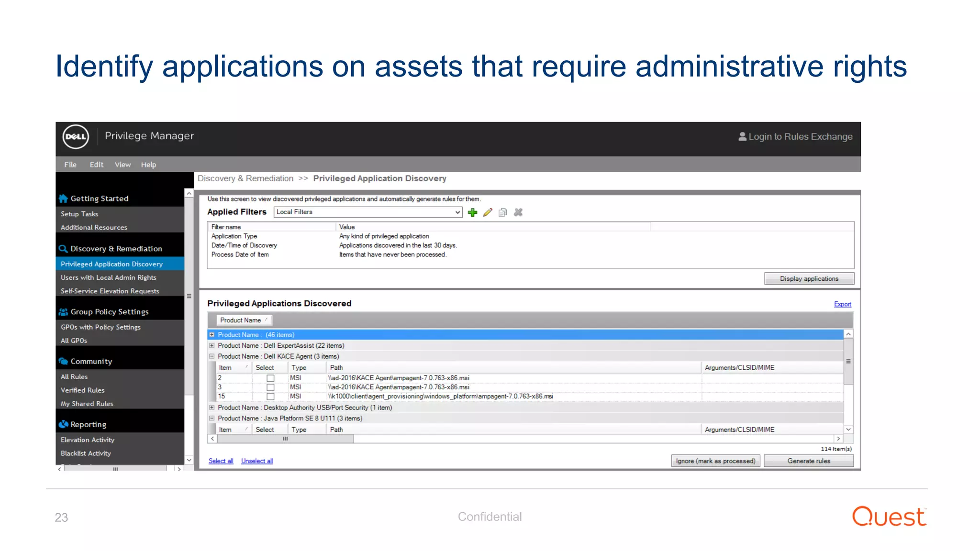Click the Filter name column header

[x=272, y=227]
